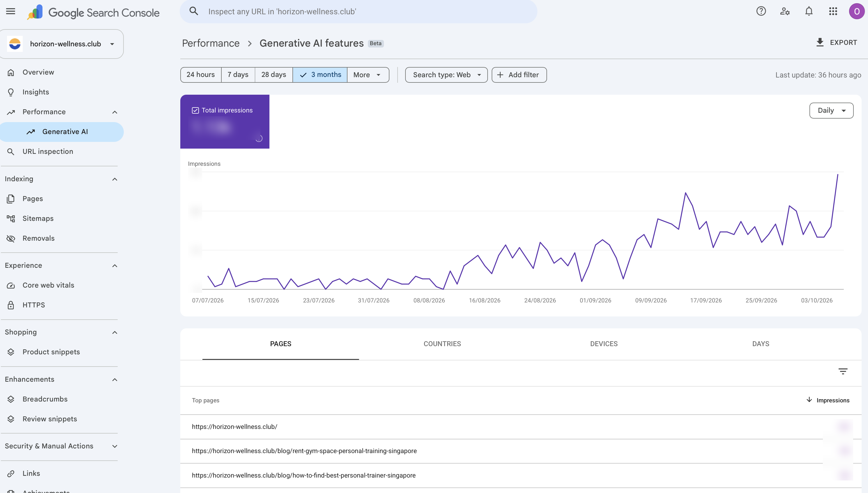
Task: Click the export download icon
Action: click(820, 42)
